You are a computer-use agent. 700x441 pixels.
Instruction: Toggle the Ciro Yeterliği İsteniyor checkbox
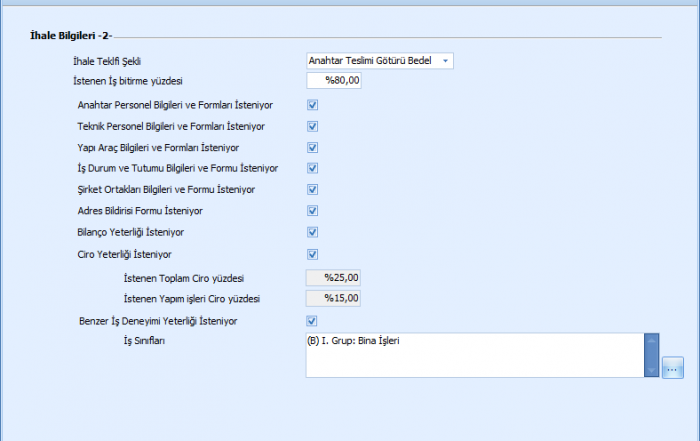[312, 254]
